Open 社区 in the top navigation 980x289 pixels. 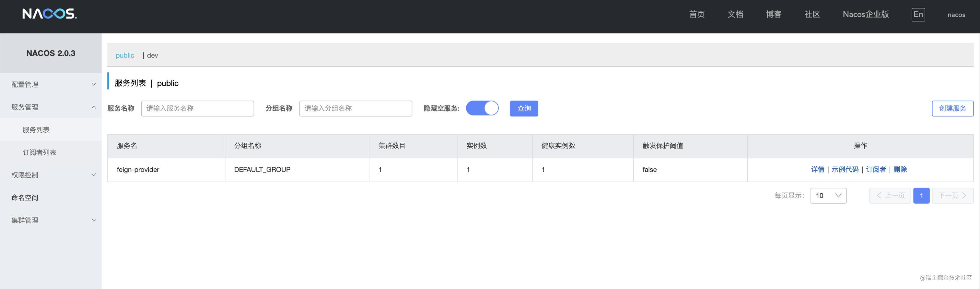coord(812,14)
